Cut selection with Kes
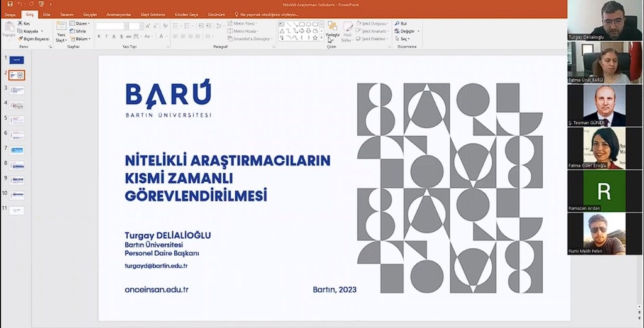The height and width of the screenshot is (328, 644). (x=24, y=23)
